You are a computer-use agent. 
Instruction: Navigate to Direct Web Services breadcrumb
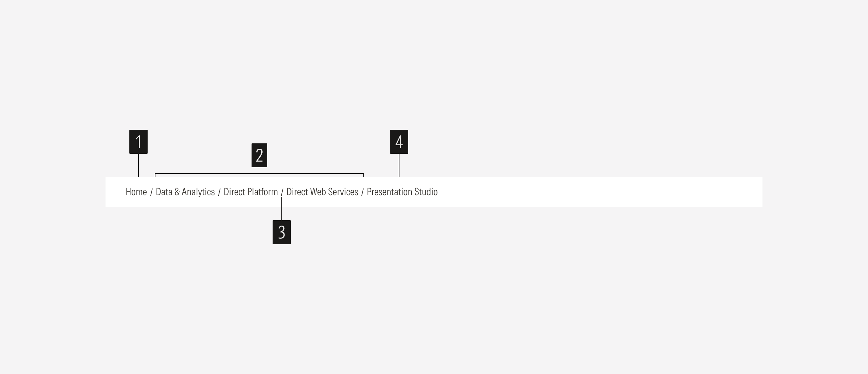(x=322, y=192)
